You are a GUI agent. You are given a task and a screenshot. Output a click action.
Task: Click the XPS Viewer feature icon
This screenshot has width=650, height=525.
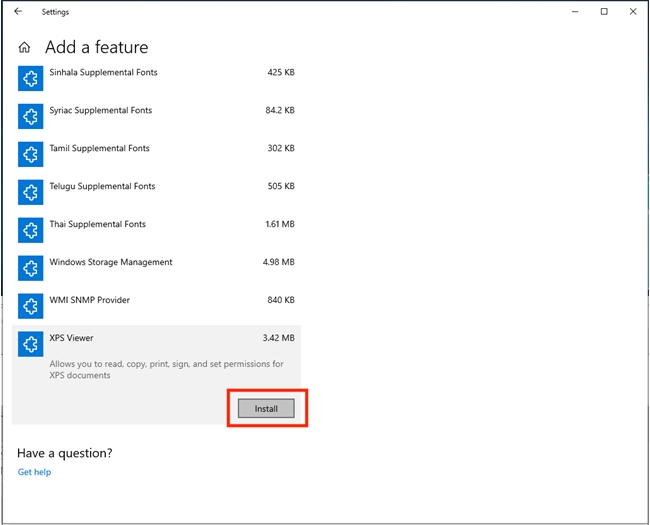point(30,344)
